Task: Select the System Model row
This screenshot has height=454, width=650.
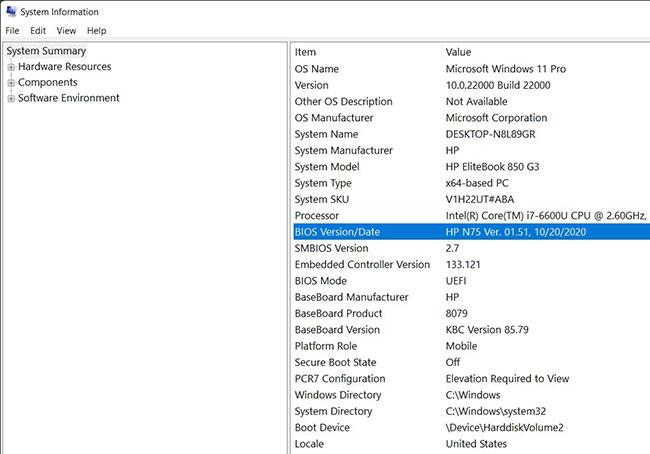Action: tap(326, 167)
